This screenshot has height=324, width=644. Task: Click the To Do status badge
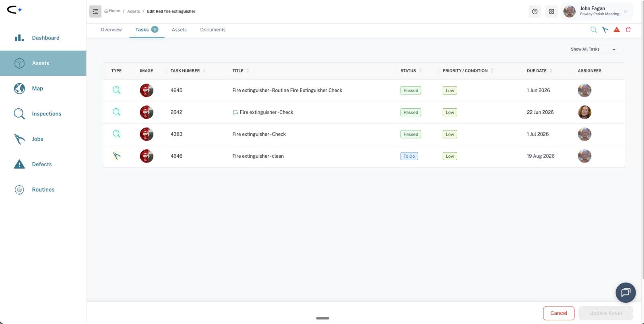coord(409,156)
